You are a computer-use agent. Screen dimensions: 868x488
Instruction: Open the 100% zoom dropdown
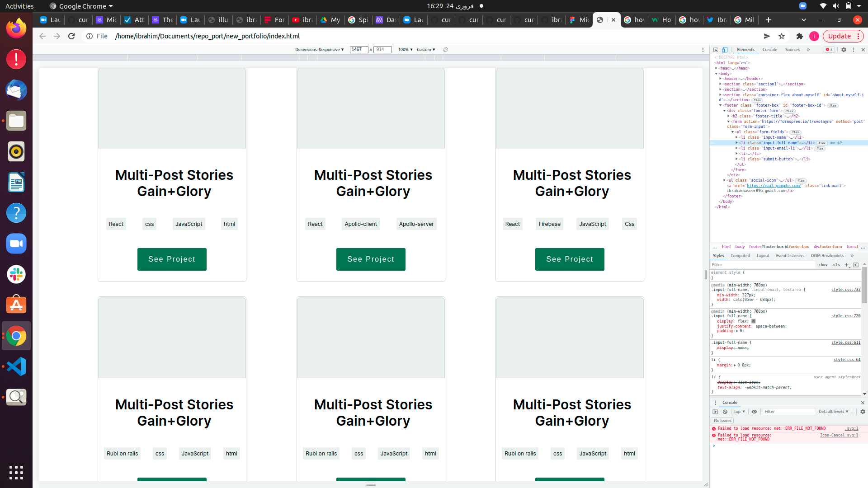(405, 50)
